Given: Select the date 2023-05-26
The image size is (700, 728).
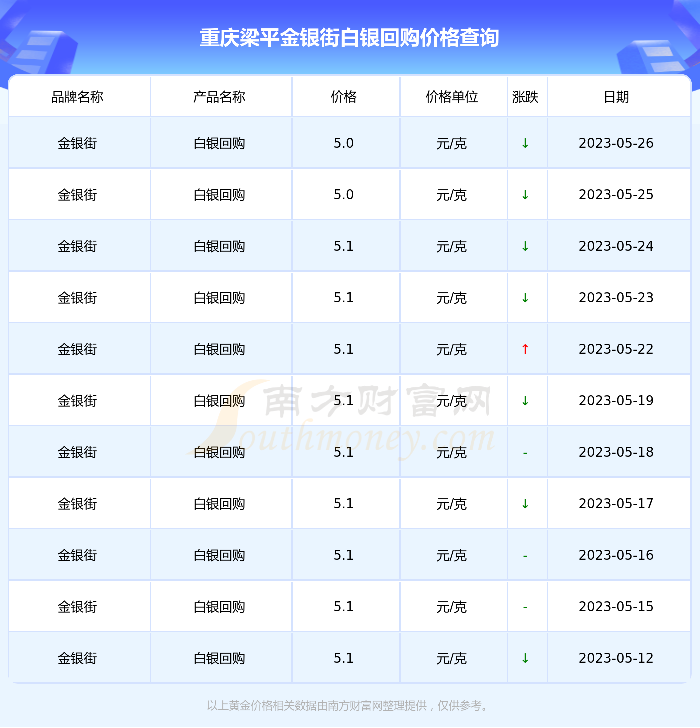Looking at the screenshot, I should pos(616,143).
